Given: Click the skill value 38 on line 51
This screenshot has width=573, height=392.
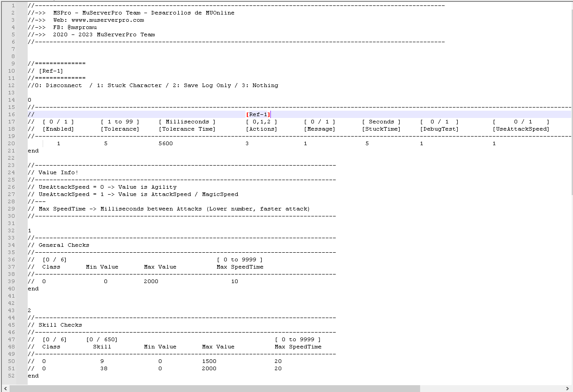Looking at the screenshot, I should 104,368.
